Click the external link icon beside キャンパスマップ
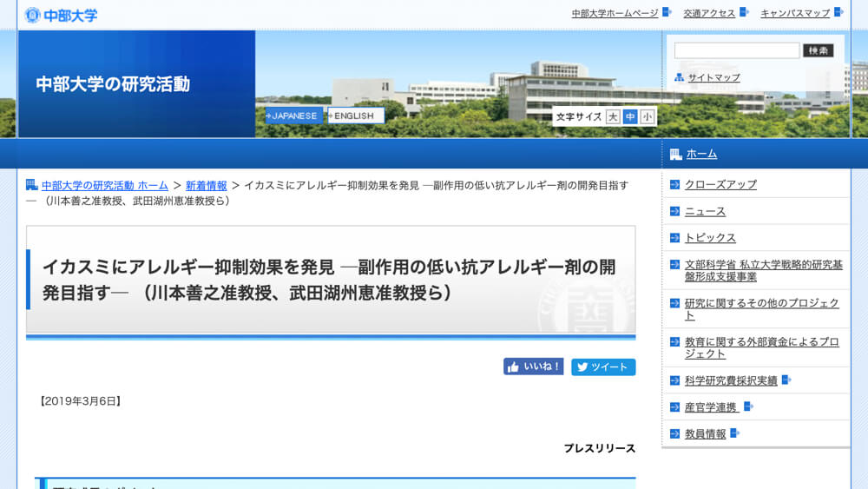This screenshot has height=489, width=868. [x=838, y=12]
